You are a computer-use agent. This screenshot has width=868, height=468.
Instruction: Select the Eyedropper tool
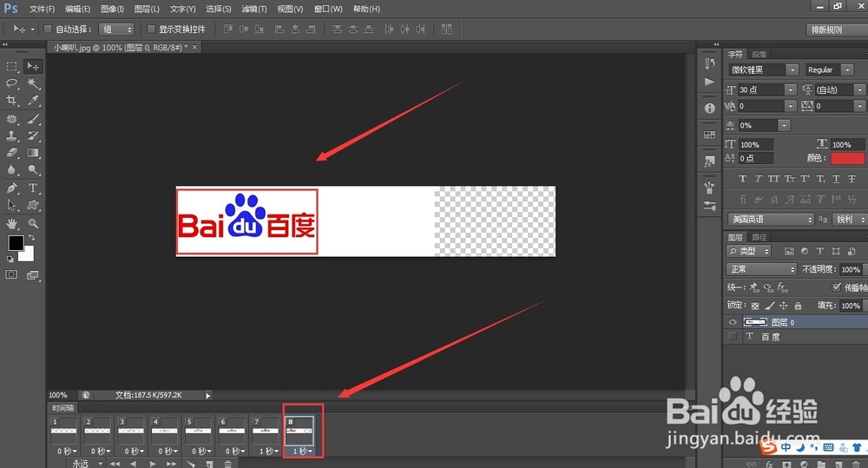click(x=33, y=100)
